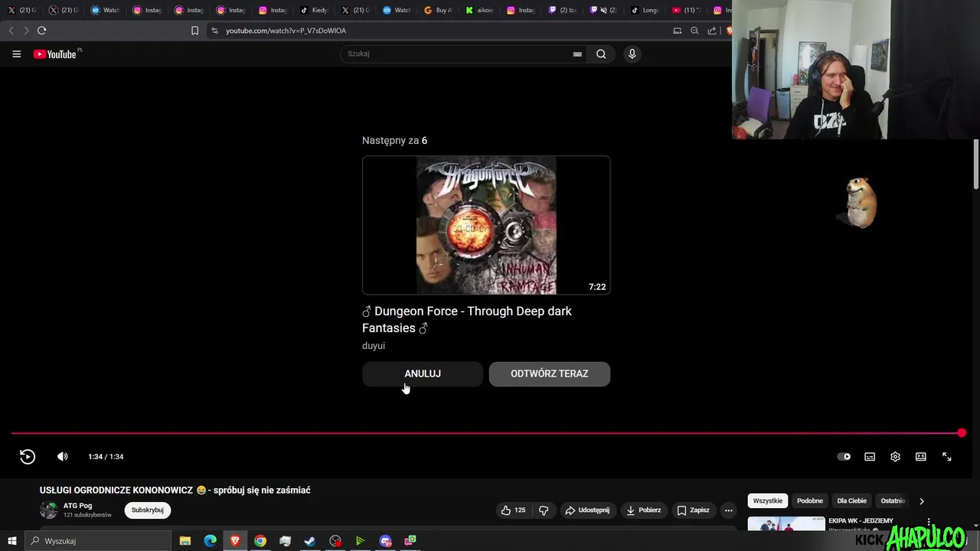Start voice search with microphone icon
The image size is (980, 551).
[x=632, y=54]
